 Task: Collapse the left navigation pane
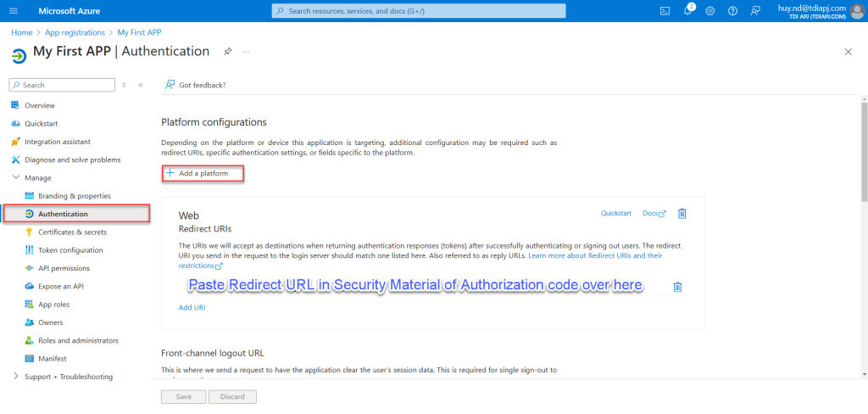tap(141, 85)
